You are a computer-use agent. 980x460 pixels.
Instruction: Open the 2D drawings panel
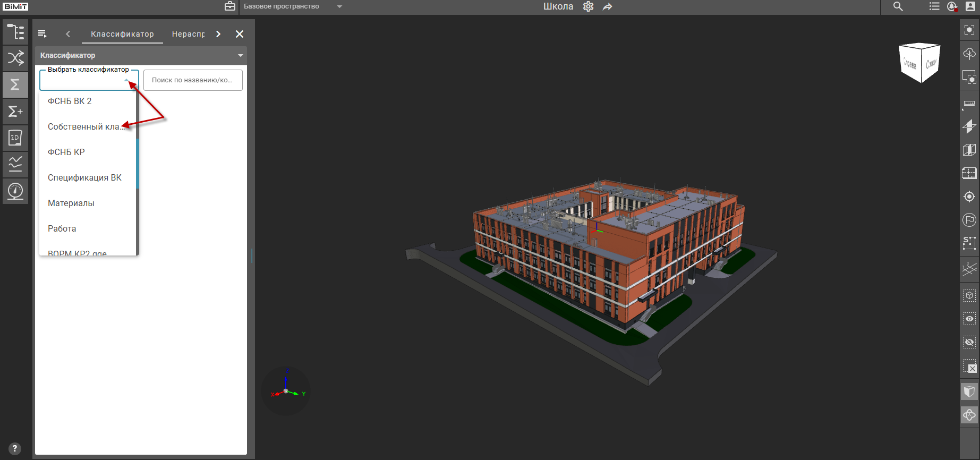15,138
